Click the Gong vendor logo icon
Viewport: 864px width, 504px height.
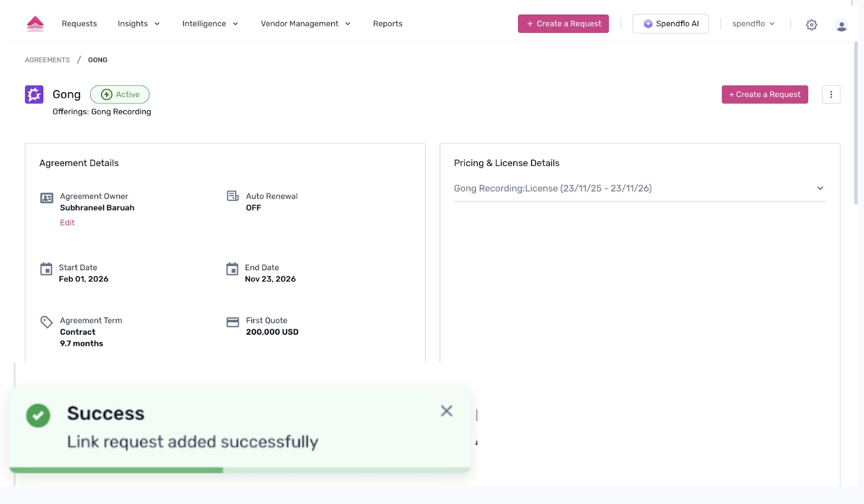(34, 95)
